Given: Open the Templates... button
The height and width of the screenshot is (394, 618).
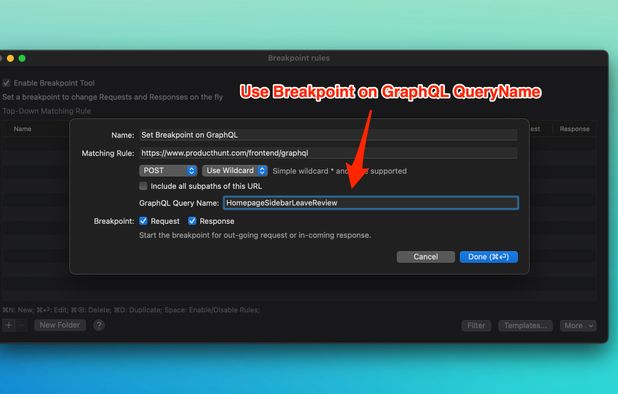Looking at the screenshot, I should (x=525, y=325).
